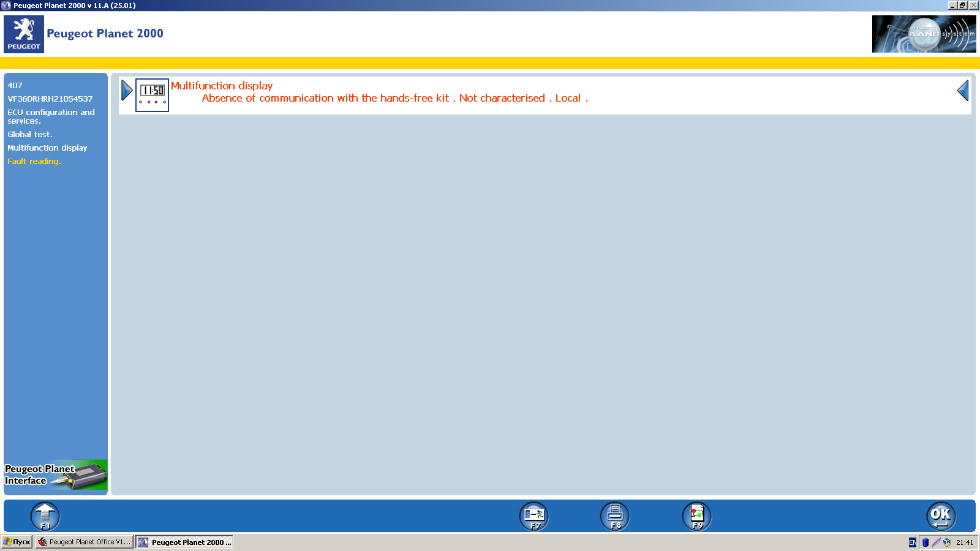The width and height of the screenshot is (980, 551).
Task: Go to 'Global test.' in sidebar
Action: point(30,135)
